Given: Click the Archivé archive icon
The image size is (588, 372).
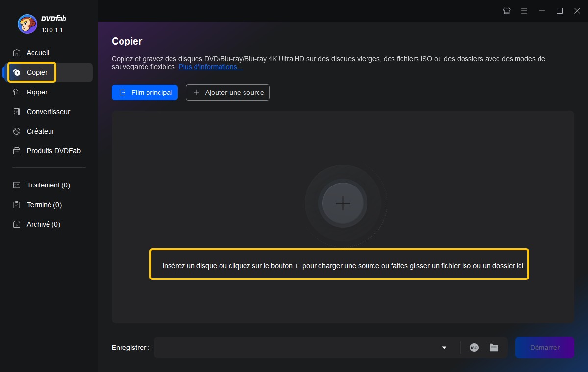Looking at the screenshot, I should [x=17, y=224].
